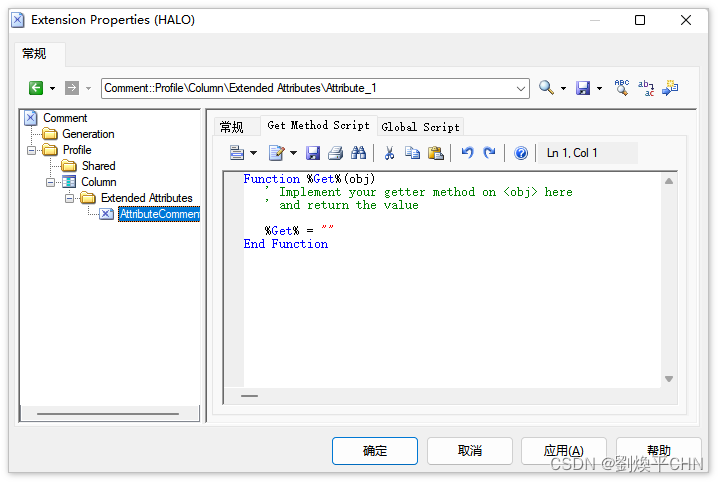The width and height of the screenshot is (718, 482).
Task: Switch to Global Script tab
Action: (x=420, y=127)
